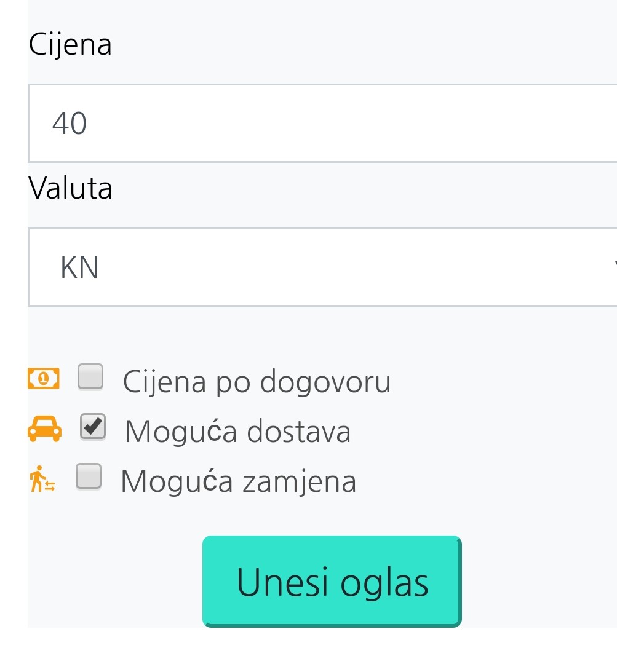Click the orange person exchange icon
The width and height of the screenshot is (617, 672).
click(42, 480)
